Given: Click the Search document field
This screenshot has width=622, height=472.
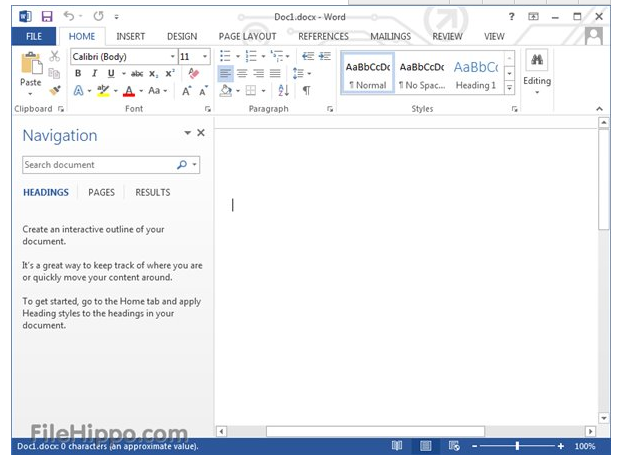Looking at the screenshot, I should (x=98, y=165).
